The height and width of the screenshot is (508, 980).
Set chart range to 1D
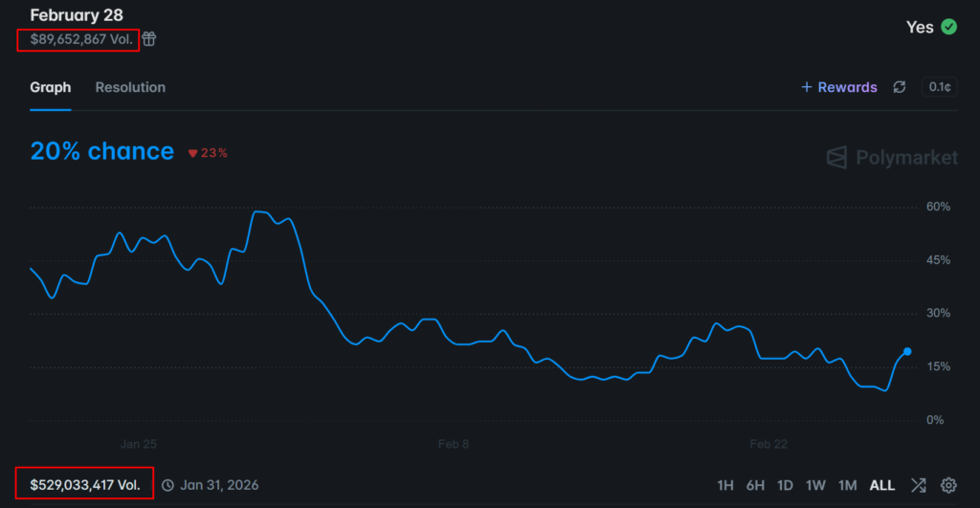pos(785,485)
